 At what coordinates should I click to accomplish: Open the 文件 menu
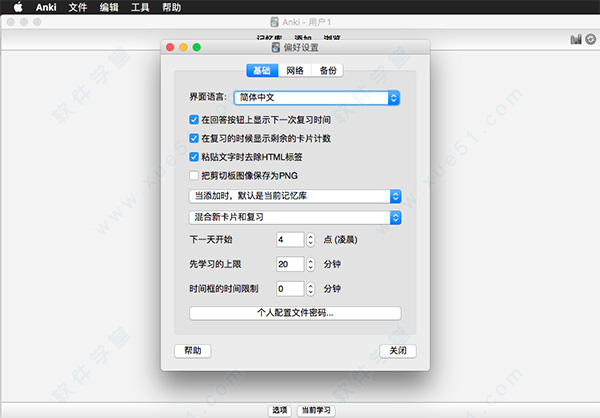pos(78,7)
